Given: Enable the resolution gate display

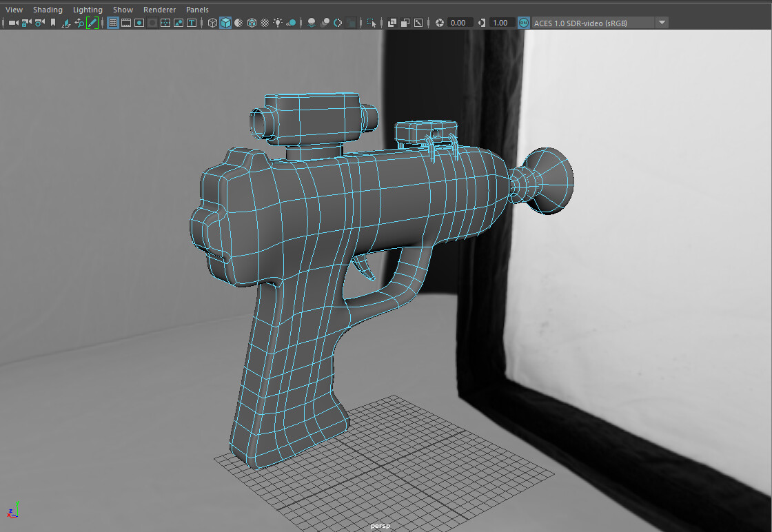Looking at the screenshot, I should (x=139, y=22).
